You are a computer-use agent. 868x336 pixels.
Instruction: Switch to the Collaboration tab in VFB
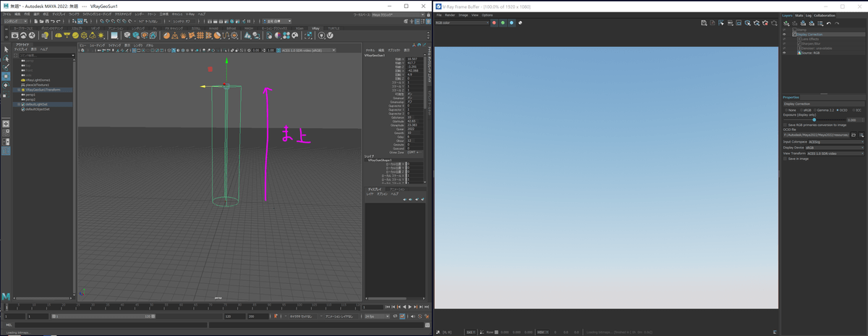(825, 15)
